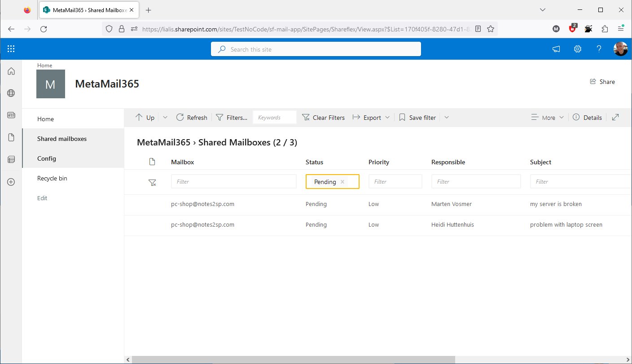Click the browser reload button
The height and width of the screenshot is (364, 632).
(x=44, y=29)
